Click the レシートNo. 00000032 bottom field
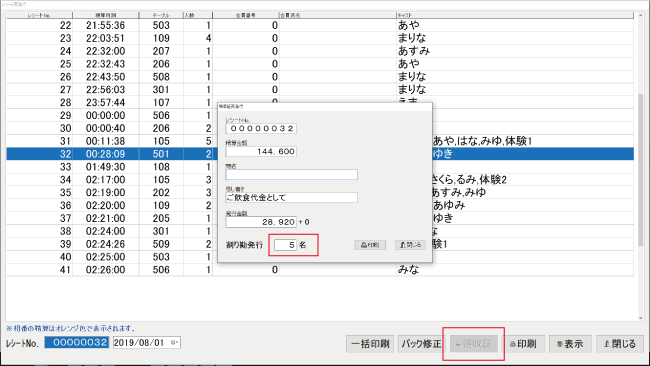Image resolution: width=650 pixels, height=366 pixels. (77, 342)
